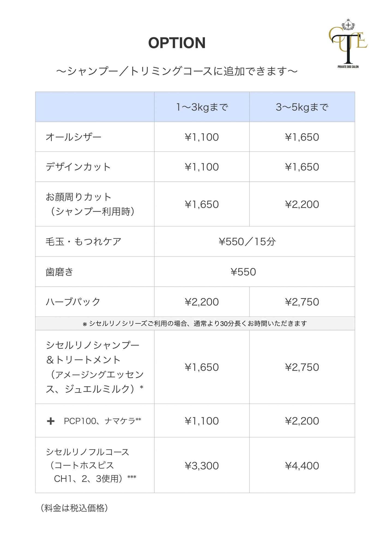
Task: Select the 3〜5kgまで column header
Action: tap(302, 107)
